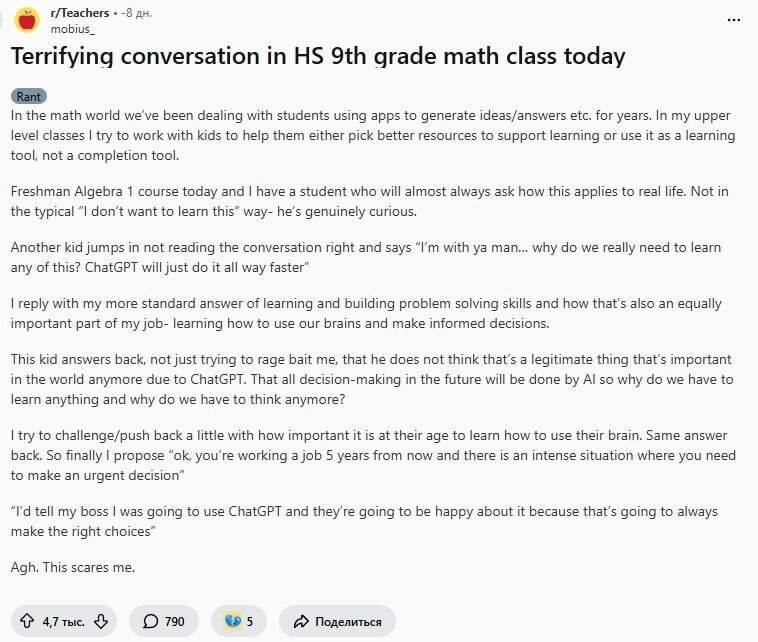The height and width of the screenshot is (642, 758).
Task: Upvote the Terrifying conversation post
Action: [x=27, y=621]
